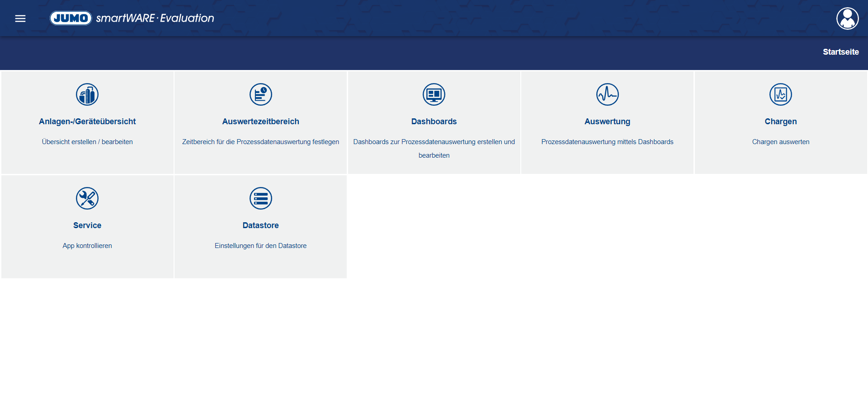This screenshot has width=868, height=407.
Task: Open the hamburger navigation menu
Action: coord(20,19)
